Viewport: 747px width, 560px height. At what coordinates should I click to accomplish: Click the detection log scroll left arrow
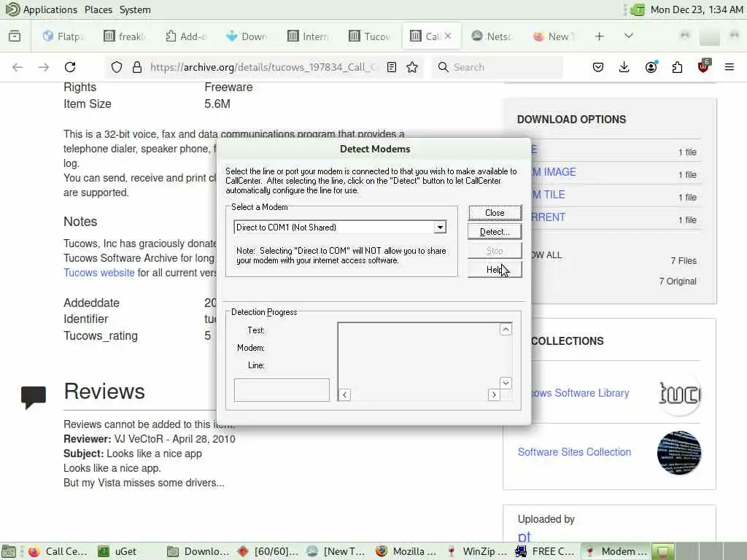coord(344,394)
